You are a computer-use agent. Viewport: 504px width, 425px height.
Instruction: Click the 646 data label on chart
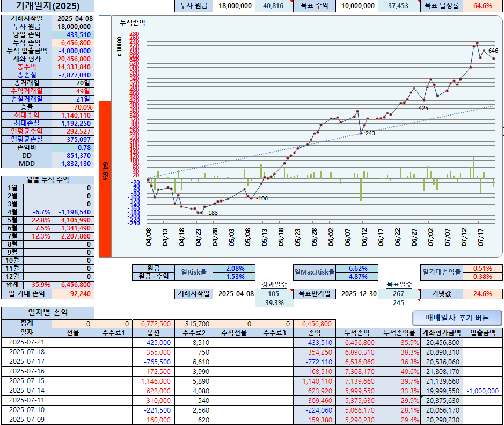tap(493, 51)
